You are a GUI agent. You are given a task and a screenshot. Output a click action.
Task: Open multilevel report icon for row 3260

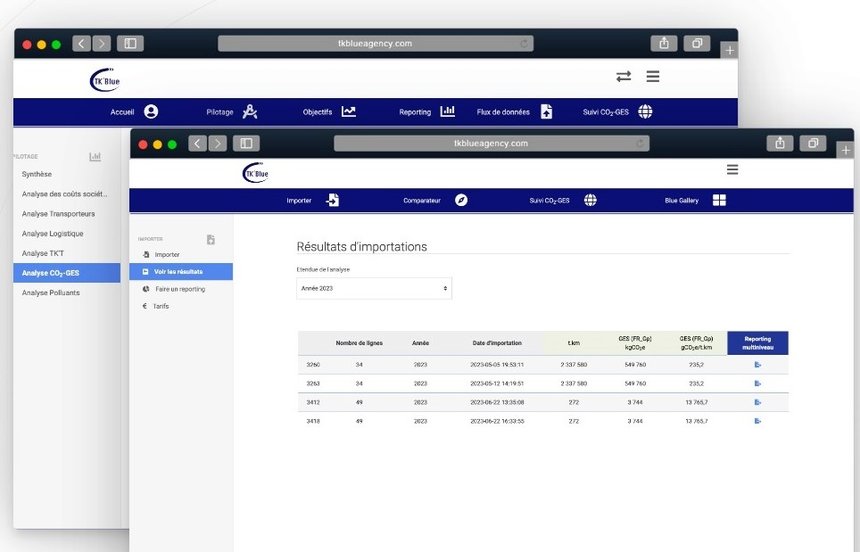(757, 364)
